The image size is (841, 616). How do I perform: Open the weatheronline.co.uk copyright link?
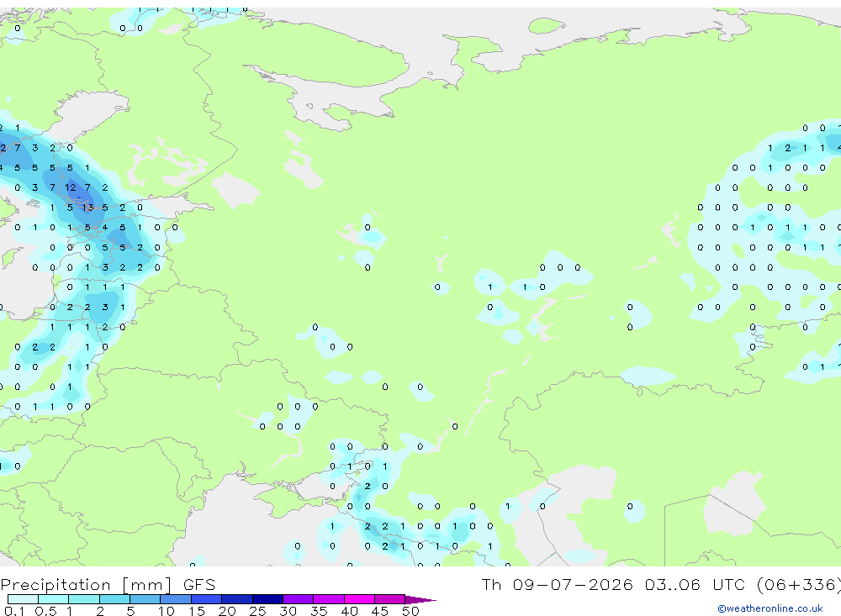pos(770,608)
